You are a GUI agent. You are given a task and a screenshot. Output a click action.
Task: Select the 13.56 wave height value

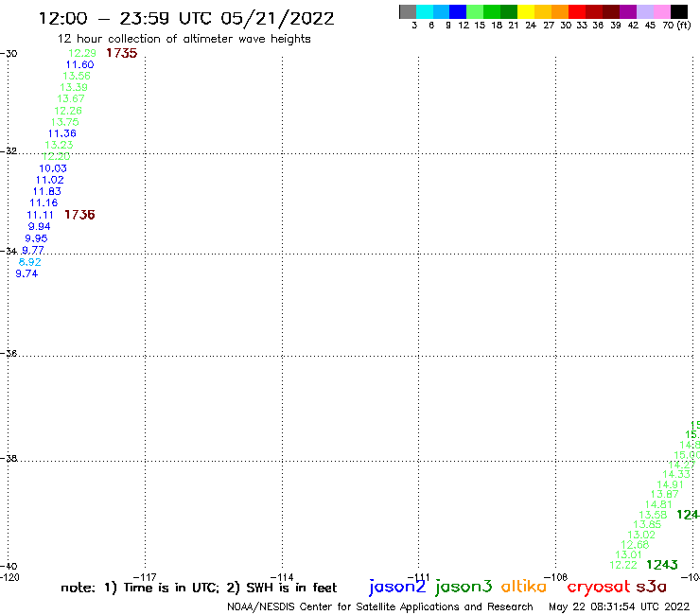pos(77,76)
